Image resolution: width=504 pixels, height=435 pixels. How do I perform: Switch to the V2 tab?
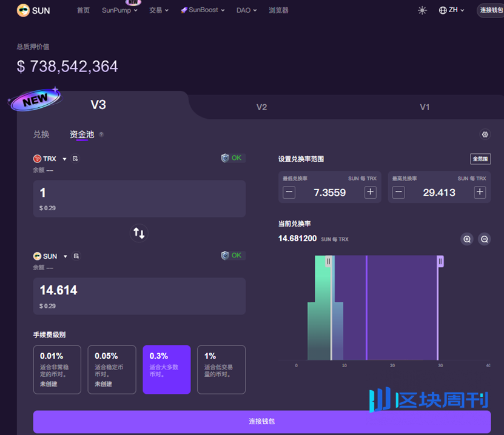261,107
